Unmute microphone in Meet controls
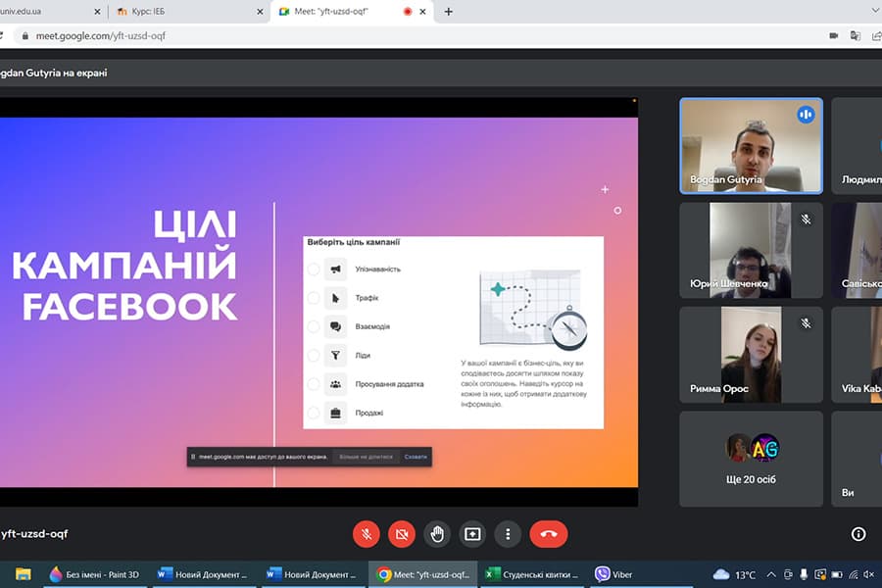 pos(367,534)
